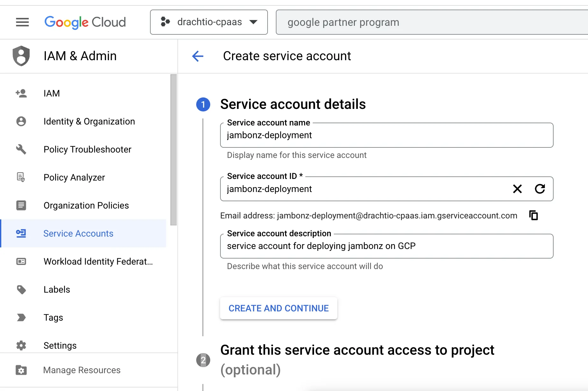Screen dimensions: 588x391
Task: Open Tags page
Action: pyautogui.click(x=83, y=317)
